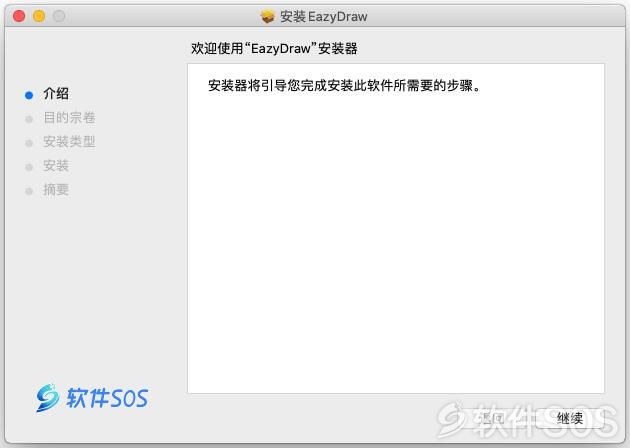
Task: Click the gray bullet beside 目的宗卷
Action: pos(29,119)
